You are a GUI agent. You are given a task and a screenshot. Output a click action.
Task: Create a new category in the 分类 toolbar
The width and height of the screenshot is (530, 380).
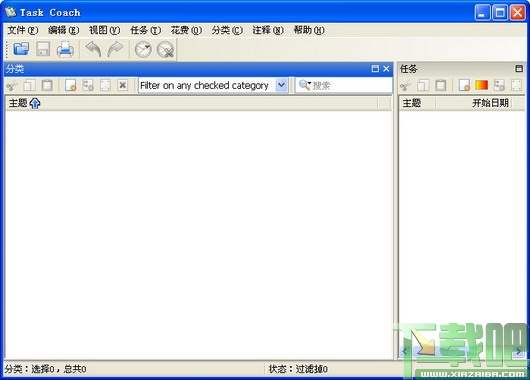tap(71, 85)
